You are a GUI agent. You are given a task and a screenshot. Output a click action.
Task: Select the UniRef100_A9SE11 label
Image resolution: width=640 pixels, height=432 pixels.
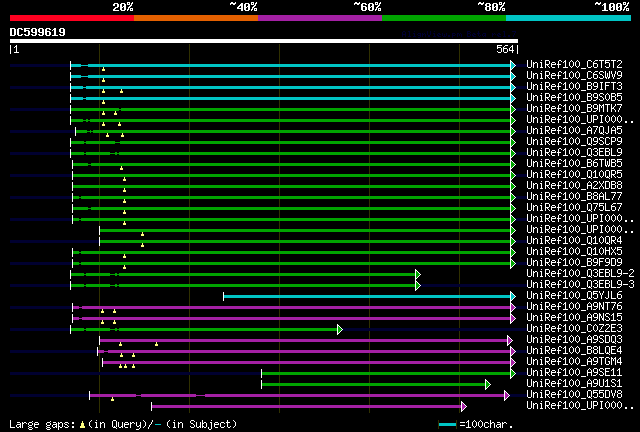[x=574, y=373]
